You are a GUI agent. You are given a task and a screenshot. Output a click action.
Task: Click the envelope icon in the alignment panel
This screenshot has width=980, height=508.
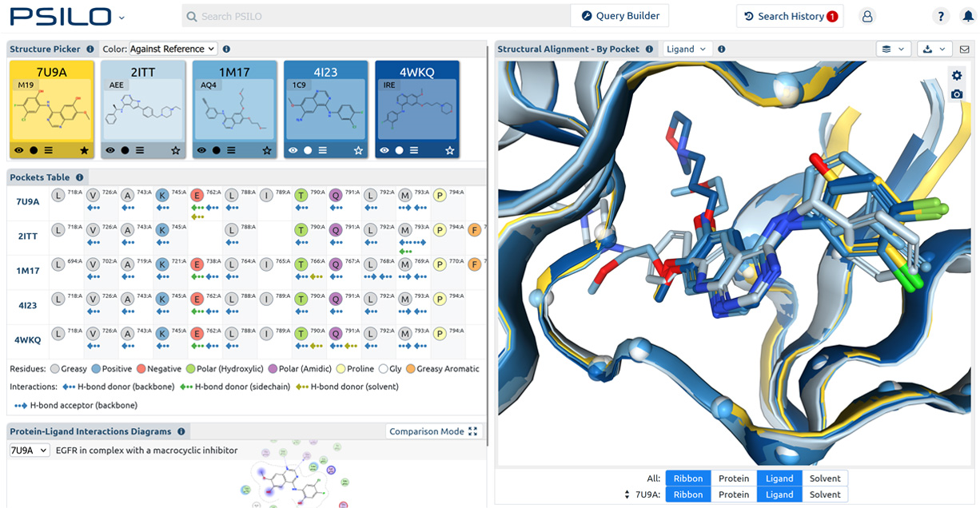[964, 49]
